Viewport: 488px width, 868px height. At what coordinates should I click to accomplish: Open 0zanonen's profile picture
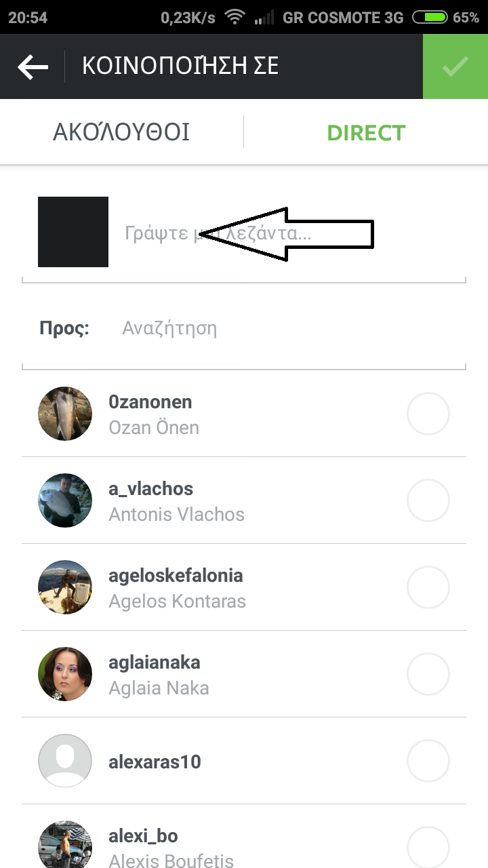[65, 414]
